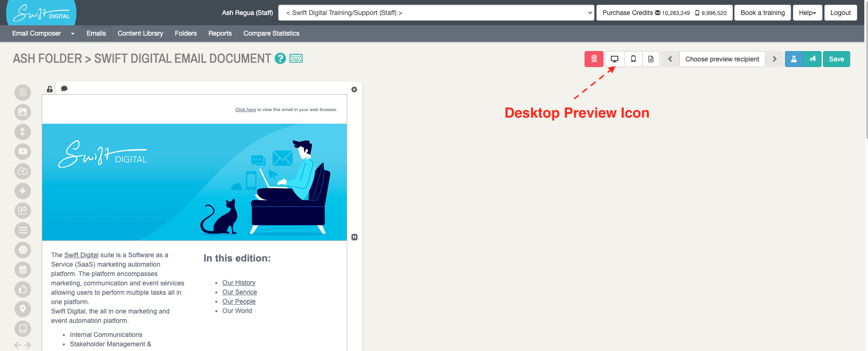Click the map pin sidebar icon
Viewport: 868px width, 351px height.
[23, 309]
